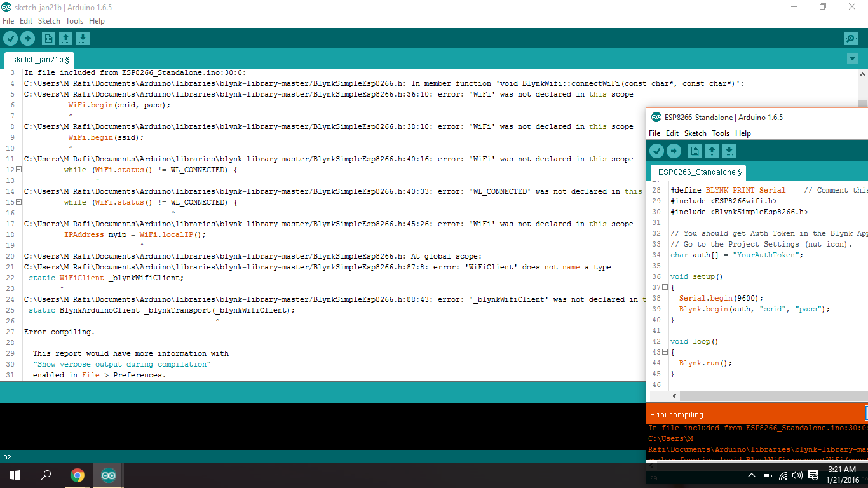
Task: Open Sketch menu in ESP8266_Standalone window
Action: pos(695,133)
